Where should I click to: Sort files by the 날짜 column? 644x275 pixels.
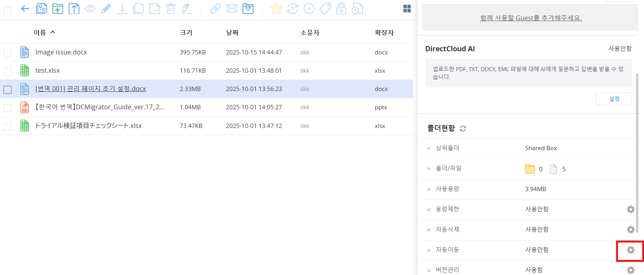point(232,33)
